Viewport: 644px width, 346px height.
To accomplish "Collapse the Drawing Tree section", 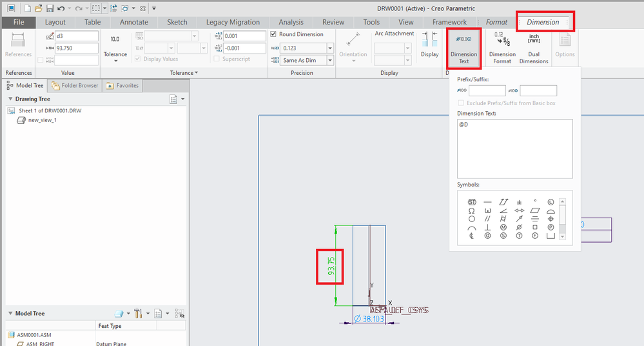I will (10, 99).
